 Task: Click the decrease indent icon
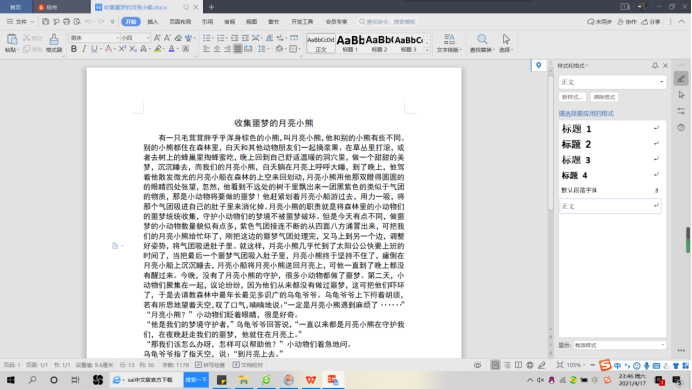[234, 38]
